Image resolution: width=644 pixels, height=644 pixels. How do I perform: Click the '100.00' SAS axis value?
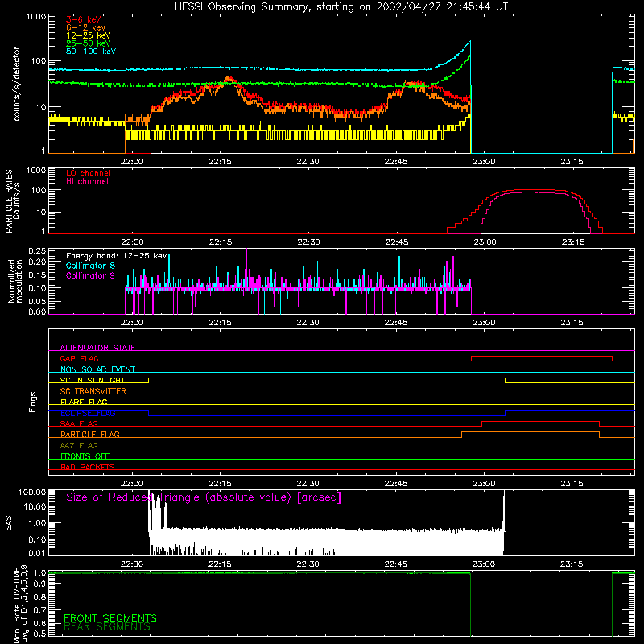coord(32,493)
